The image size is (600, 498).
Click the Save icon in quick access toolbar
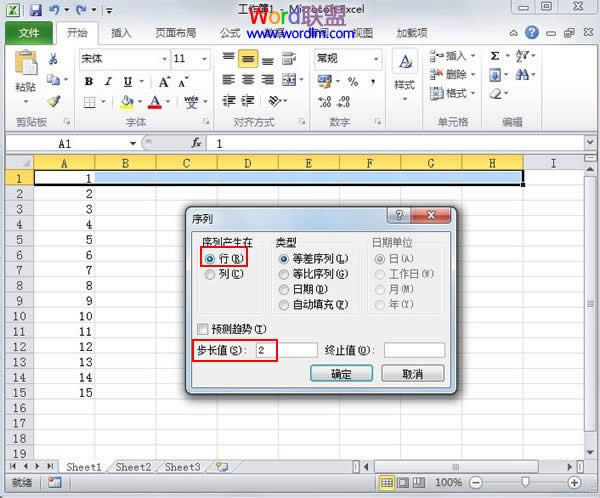pyautogui.click(x=36, y=9)
